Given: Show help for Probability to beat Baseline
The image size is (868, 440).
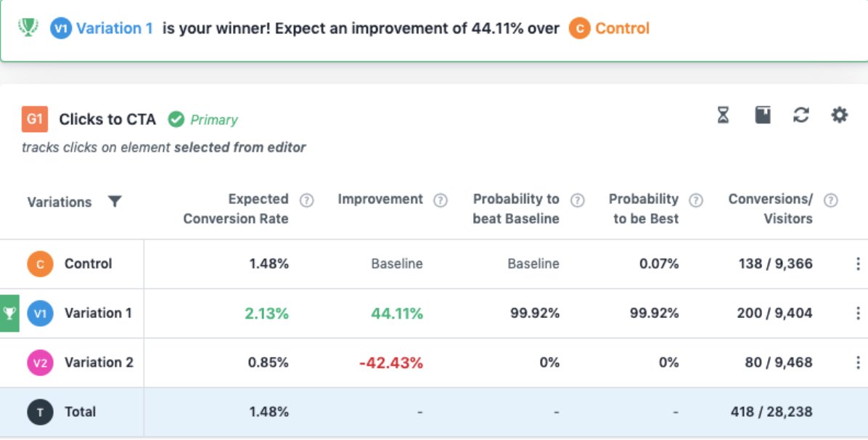Looking at the screenshot, I should point(578,200).
